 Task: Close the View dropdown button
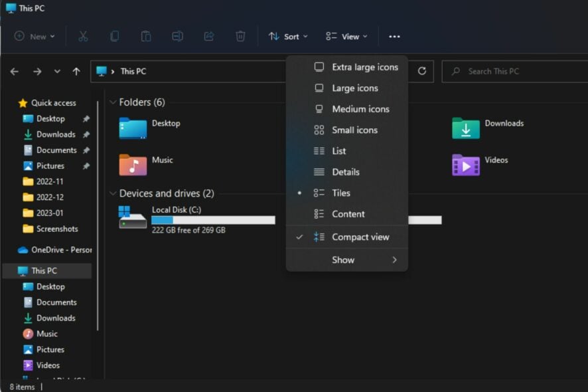pos(346,37)
